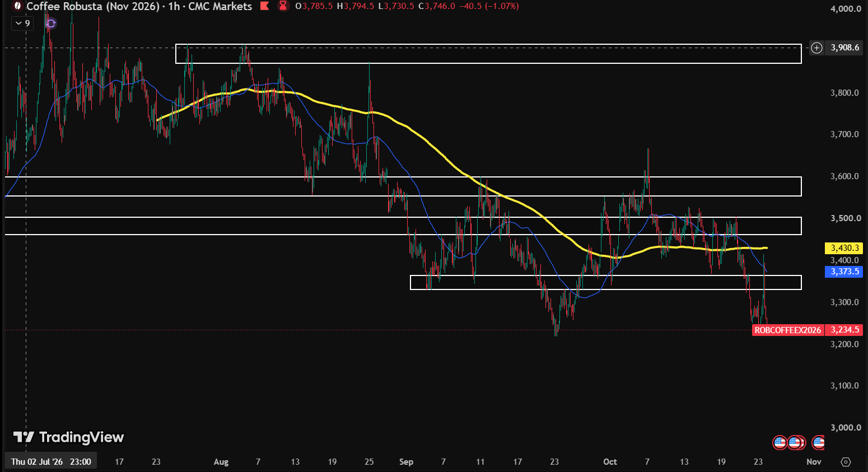
Task: Click the CMC Markets source label
Action: pyautogui.click(x=220, y=6)
